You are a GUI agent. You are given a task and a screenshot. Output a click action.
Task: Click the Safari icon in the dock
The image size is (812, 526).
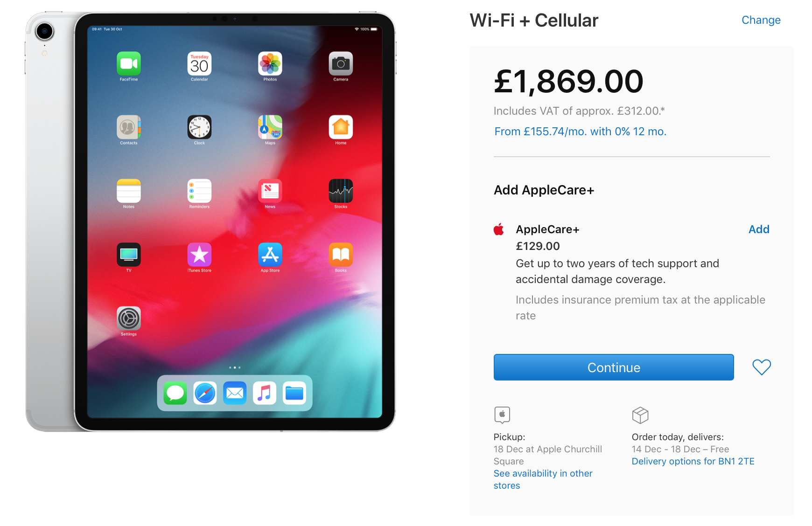click(x=205, y=393)
